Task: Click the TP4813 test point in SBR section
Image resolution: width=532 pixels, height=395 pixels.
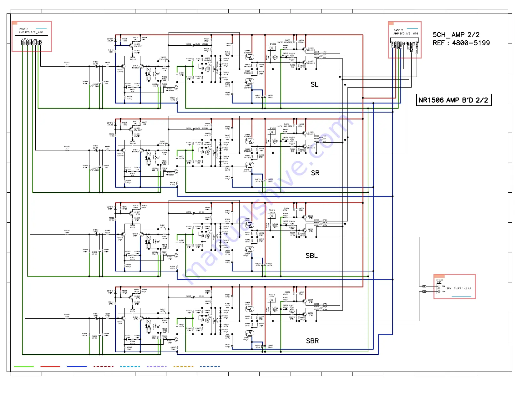Action: click(x=272, y=300)
